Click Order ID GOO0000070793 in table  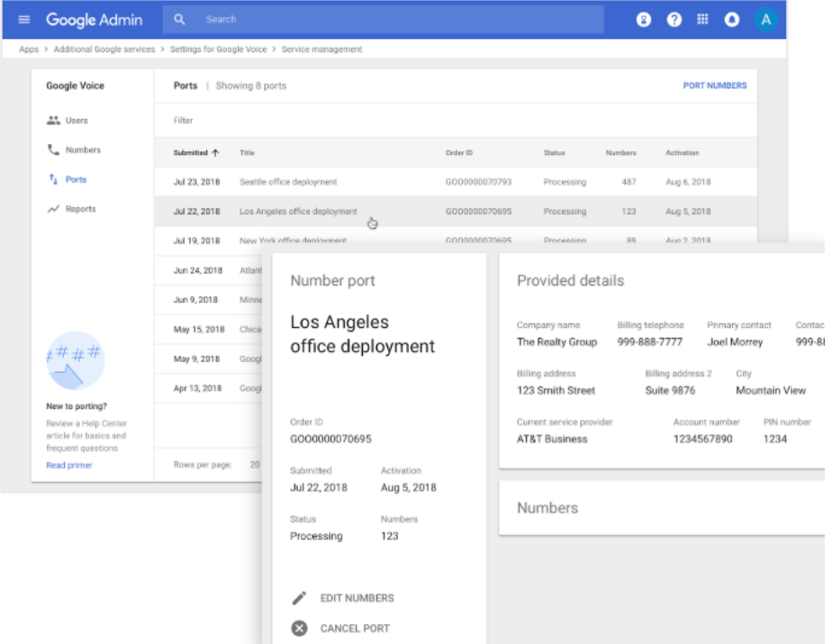pyautogui.click(x=478, y=182)
